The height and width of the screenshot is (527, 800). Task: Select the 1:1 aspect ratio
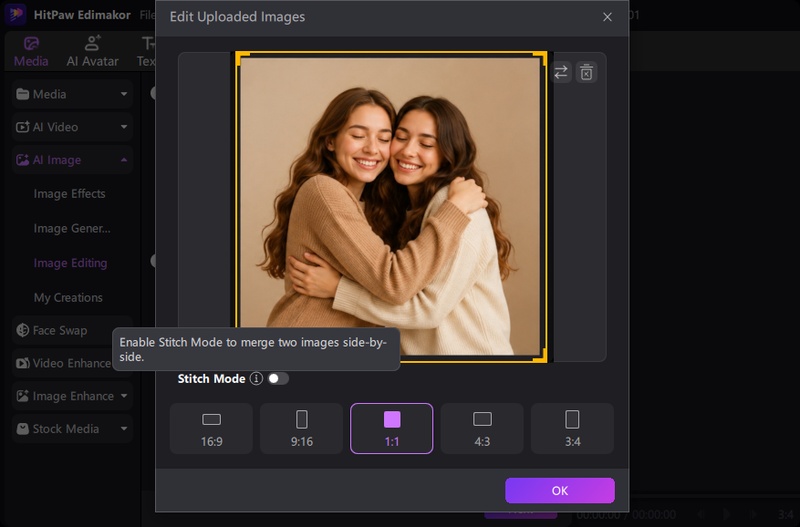point(392,429)
